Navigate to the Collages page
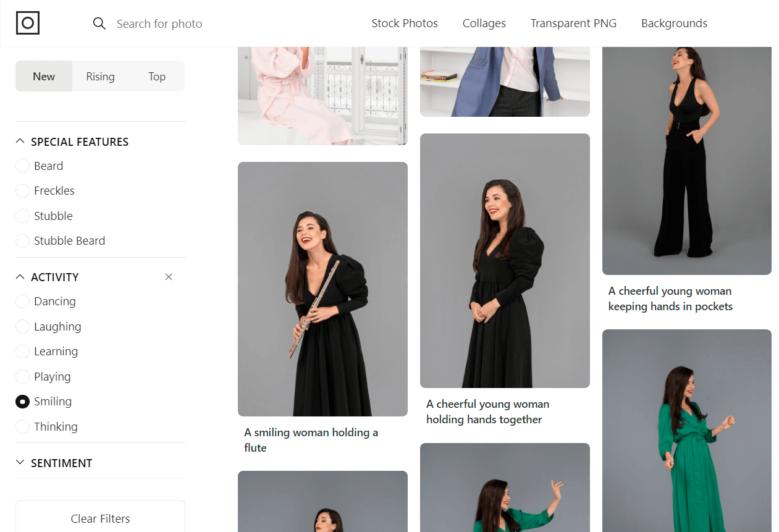779x532 pixels. click(484, 23)
